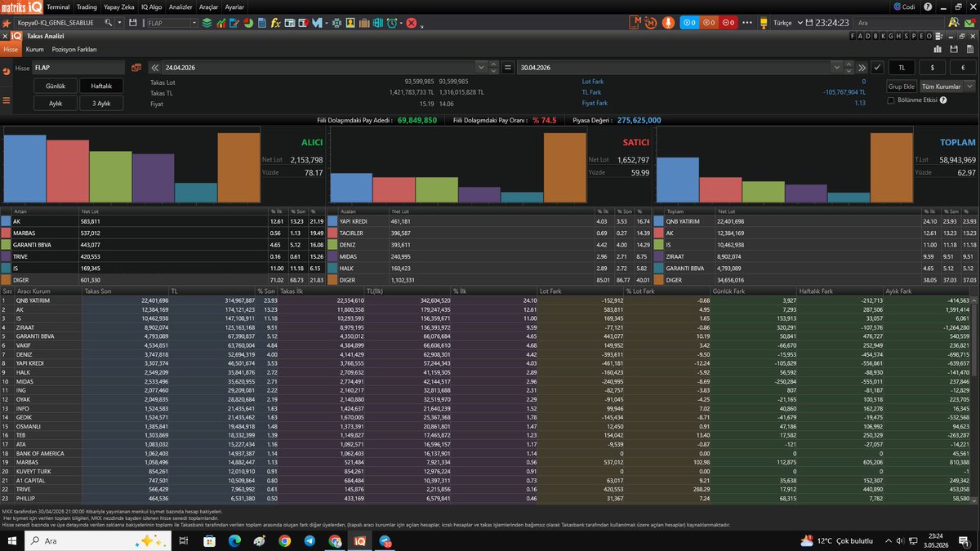Expand the start date 24.04.2026 dropdown
The width and height of the screenshot is (980, 551).
pos(481,67)
